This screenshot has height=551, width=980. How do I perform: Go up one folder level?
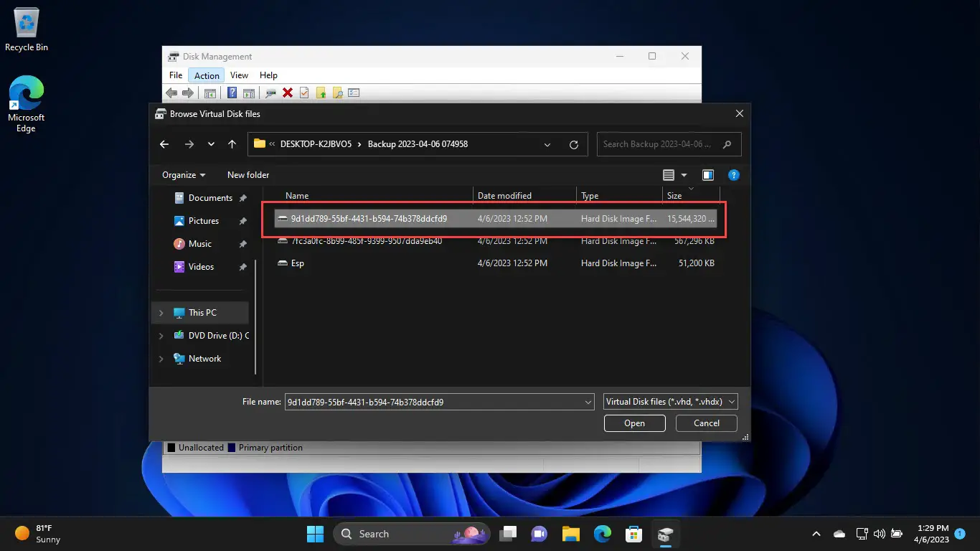232,144
